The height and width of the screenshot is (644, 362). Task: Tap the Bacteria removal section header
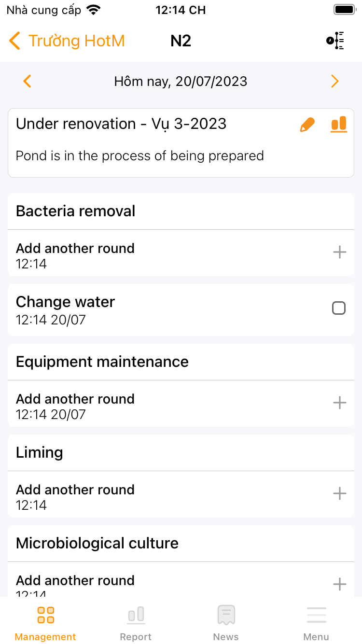(x=76, y=211)
